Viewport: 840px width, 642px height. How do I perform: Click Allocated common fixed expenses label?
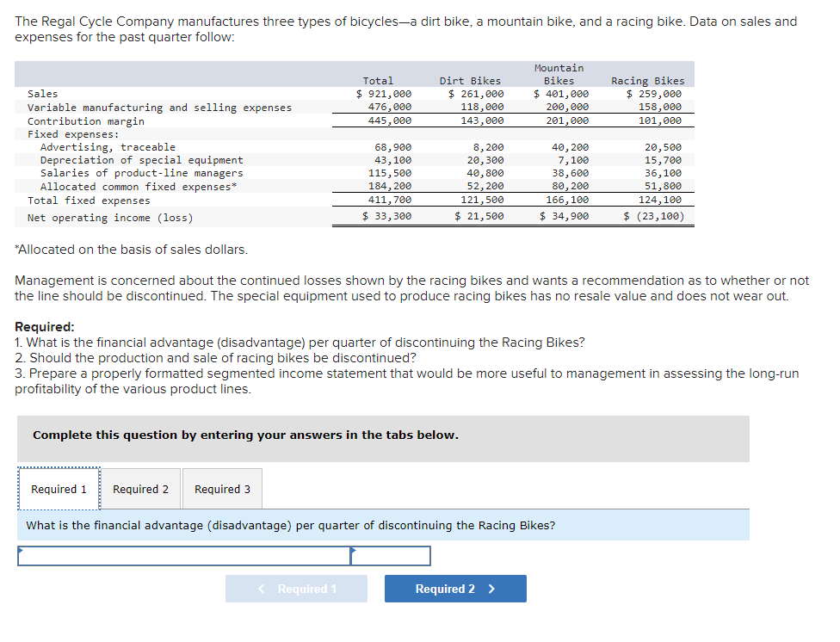pyautogui.click(x=139, y=187)
